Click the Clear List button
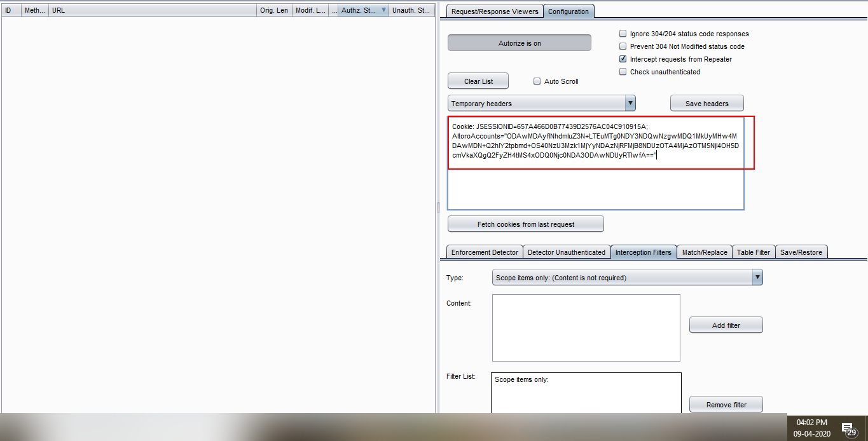The height and width of the screenshot is (441, 868). pyautogui.click(x=478, y=81)
